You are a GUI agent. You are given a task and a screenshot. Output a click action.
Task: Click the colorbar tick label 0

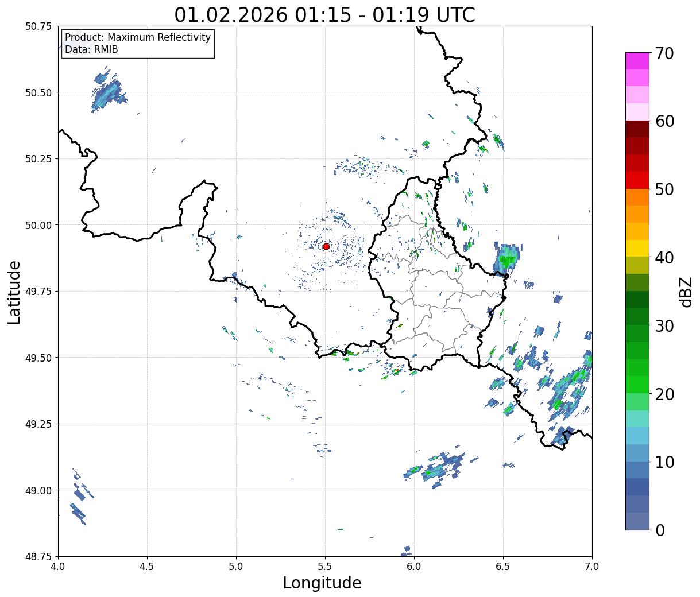pyautogui.click(x=660, y=530)
